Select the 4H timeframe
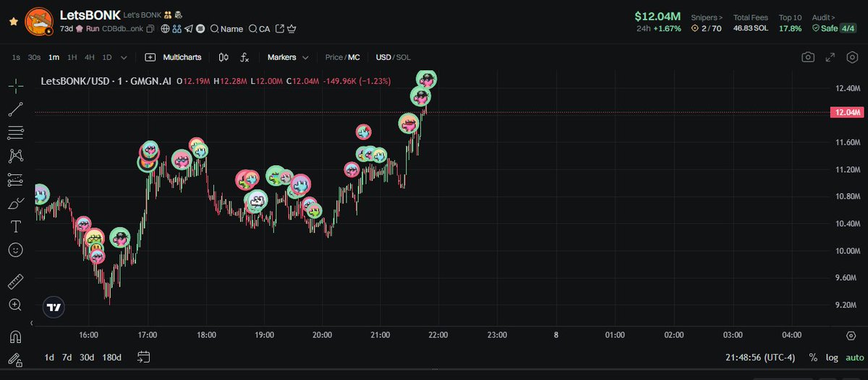 coord(90,57)
